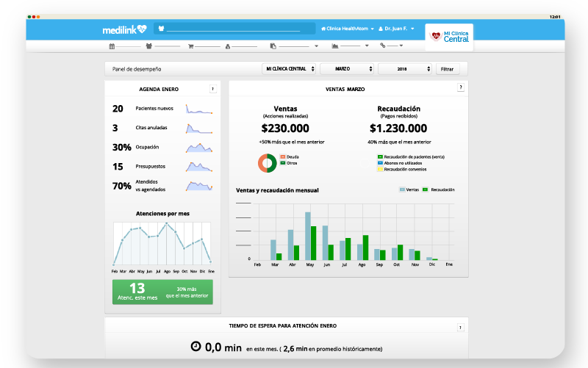Click the May Ventas bar
588x368 pixels.
coord(307,236)
